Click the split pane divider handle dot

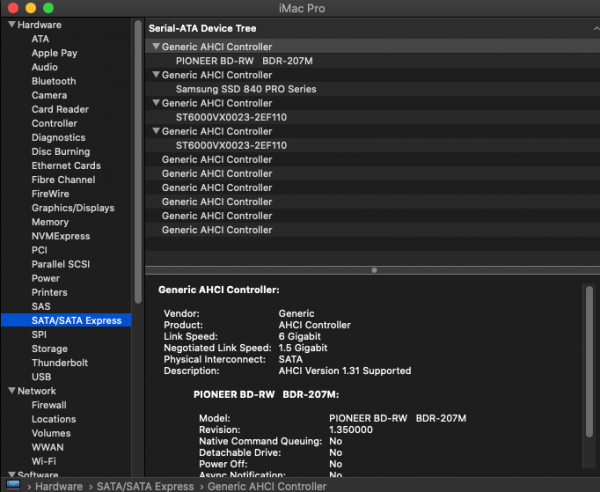click(x=374, y=270)
